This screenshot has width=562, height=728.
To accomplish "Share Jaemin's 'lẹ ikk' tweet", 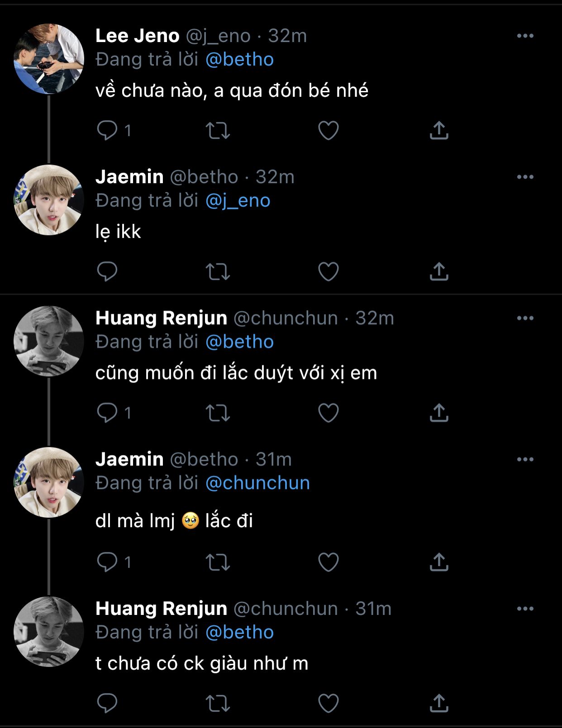I will [x=438, y=271].
